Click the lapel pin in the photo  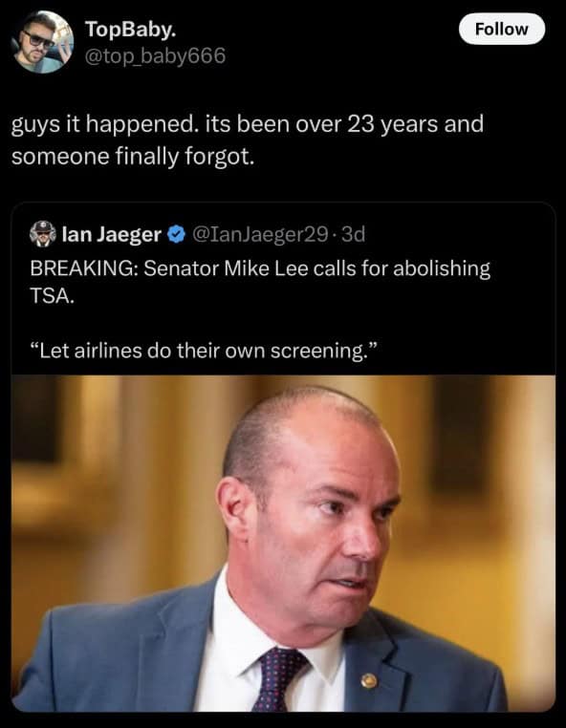369,681
